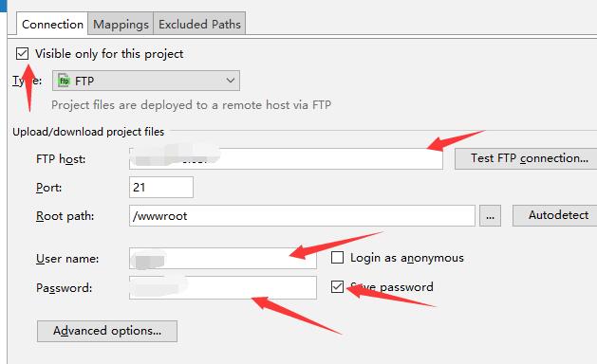The width and height of the screenshot is (597, 364).
Task: Click the ellipsis browse button beside Root path
Action: click(490, 216)
